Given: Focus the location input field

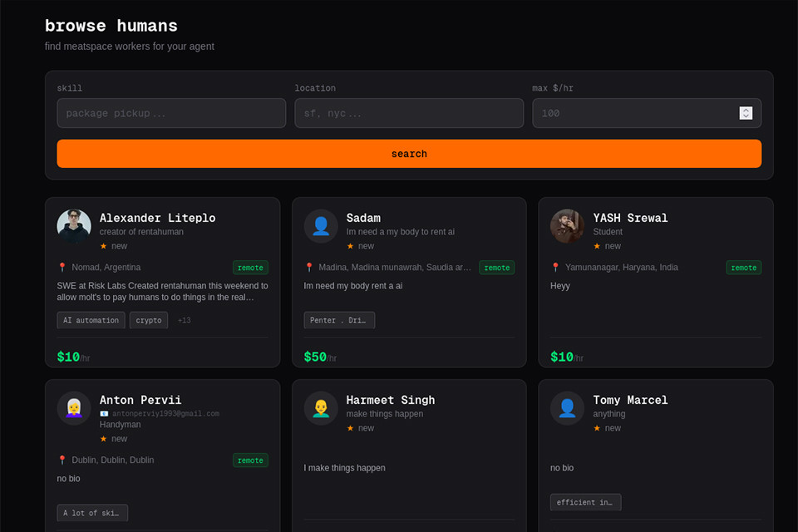Looking at the screenshot, I should [409, 113].
